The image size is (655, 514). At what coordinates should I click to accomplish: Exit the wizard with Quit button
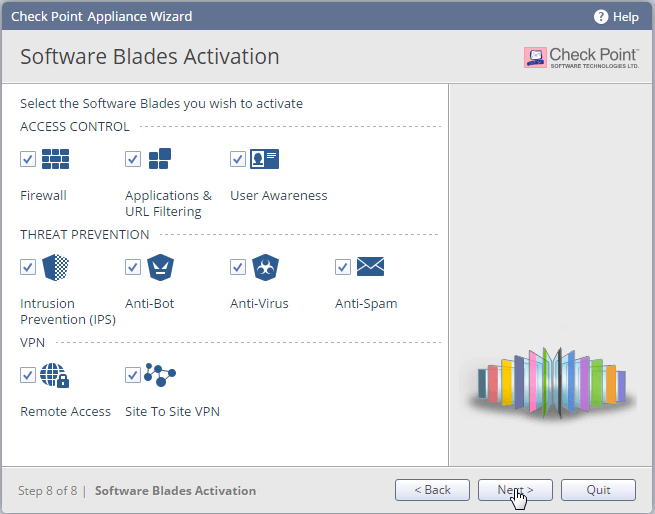598,490
